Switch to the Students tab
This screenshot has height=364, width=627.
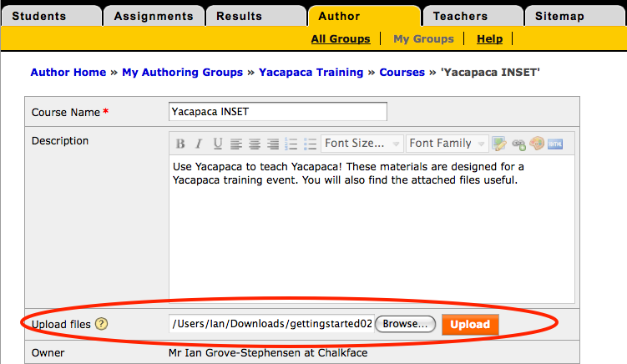[50, 16]
